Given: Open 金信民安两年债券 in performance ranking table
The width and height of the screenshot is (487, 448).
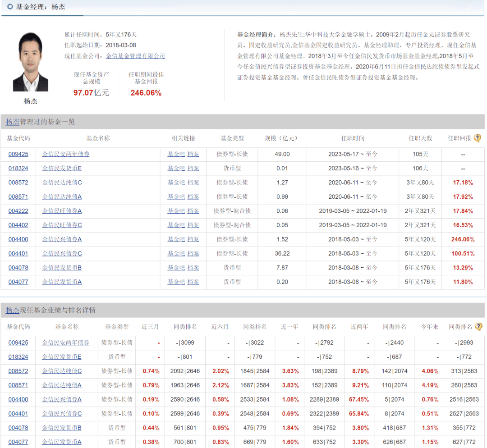Looking at the screenshot, I should click(65, 343).
